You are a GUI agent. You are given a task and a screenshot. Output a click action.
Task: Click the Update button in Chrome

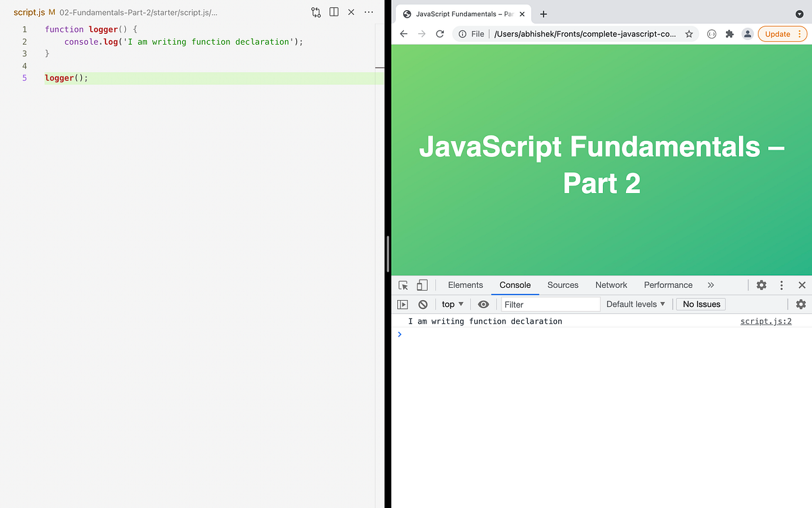[x=778, y=33]
